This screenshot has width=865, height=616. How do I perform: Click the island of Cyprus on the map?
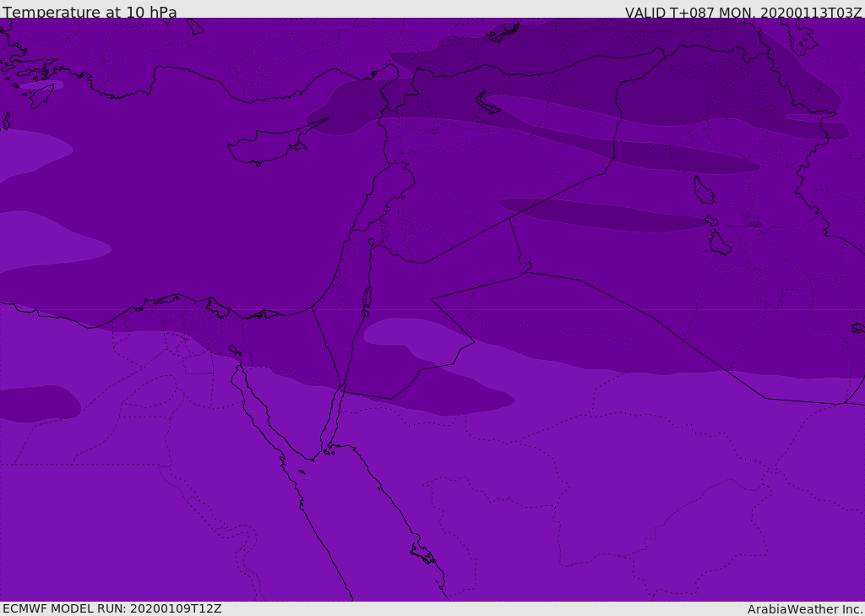(x=270, y=144)
